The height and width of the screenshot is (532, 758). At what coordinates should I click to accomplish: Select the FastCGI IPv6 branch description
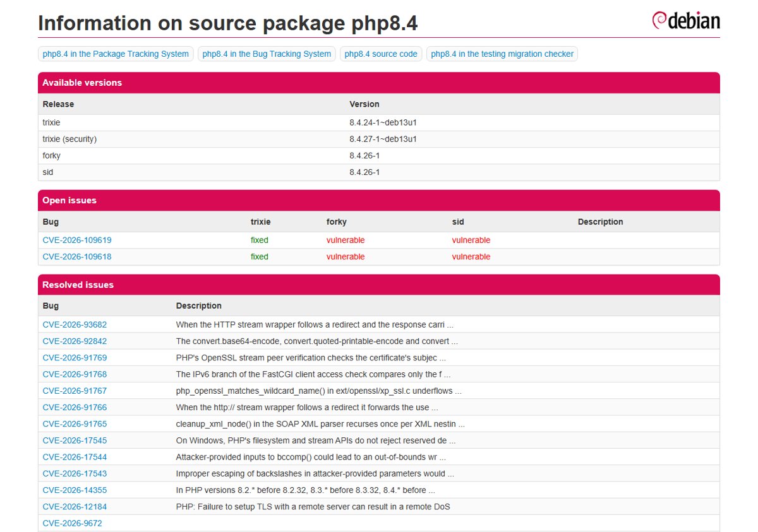313,374
